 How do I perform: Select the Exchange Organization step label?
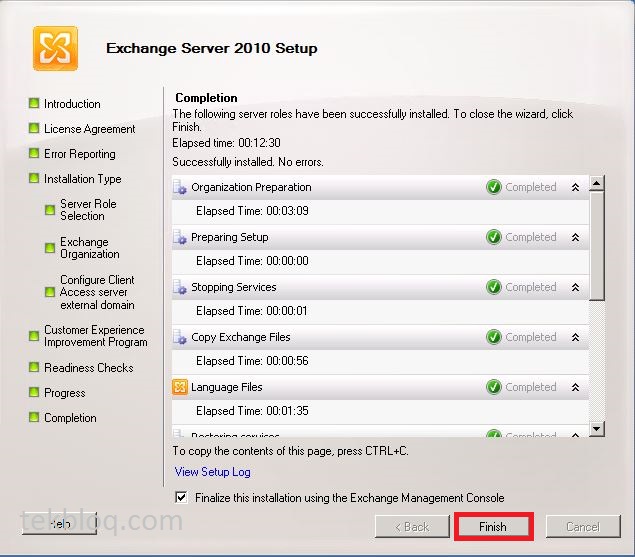pos(90,248)
